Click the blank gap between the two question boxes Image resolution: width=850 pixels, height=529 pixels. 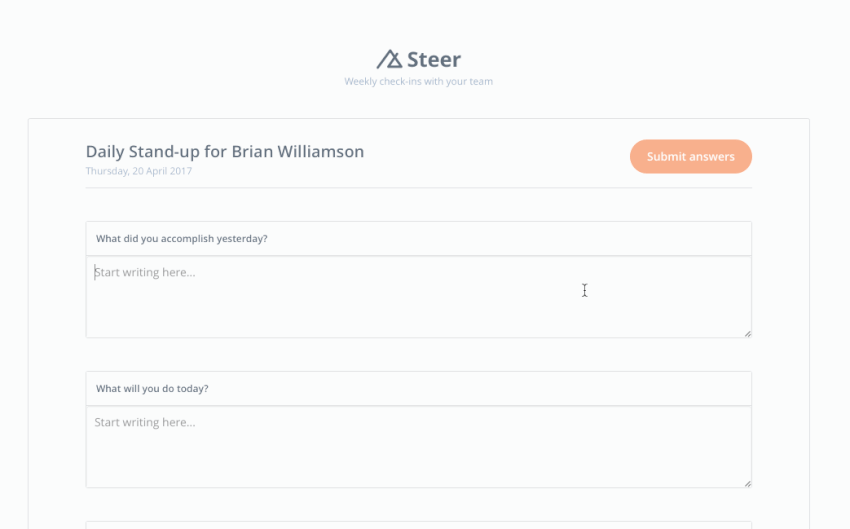pyautogui.click(x=418, y=355)
